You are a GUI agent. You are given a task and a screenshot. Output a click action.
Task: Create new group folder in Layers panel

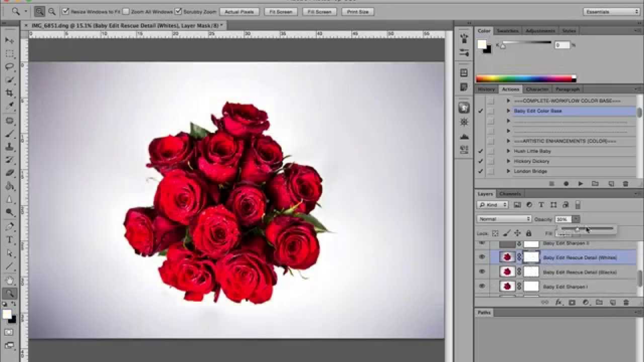pyautogui.click(x=599, y=302)
